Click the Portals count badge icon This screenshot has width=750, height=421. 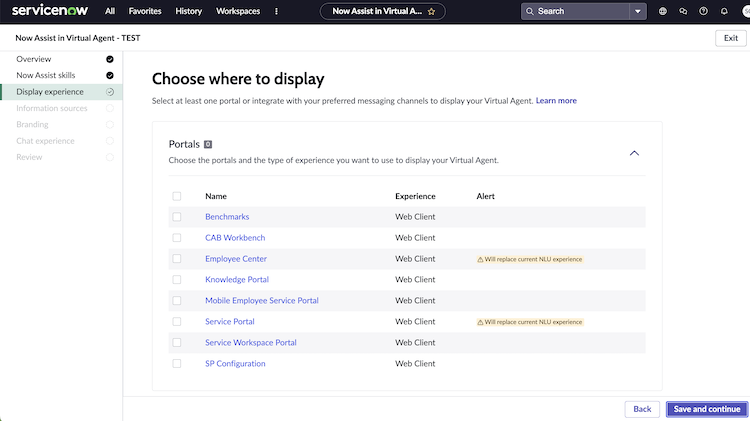(x=208, y=144)
